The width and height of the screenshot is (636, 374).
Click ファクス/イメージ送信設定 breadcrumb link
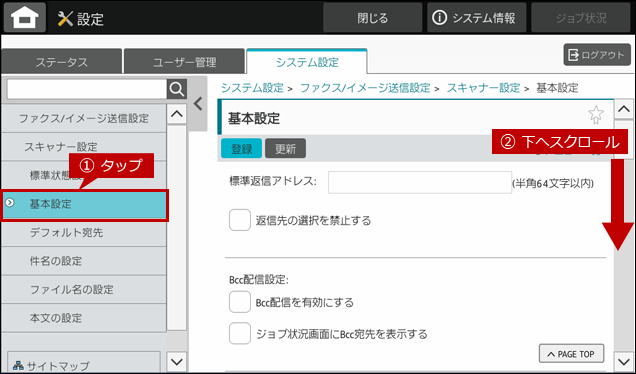point(365,88)
